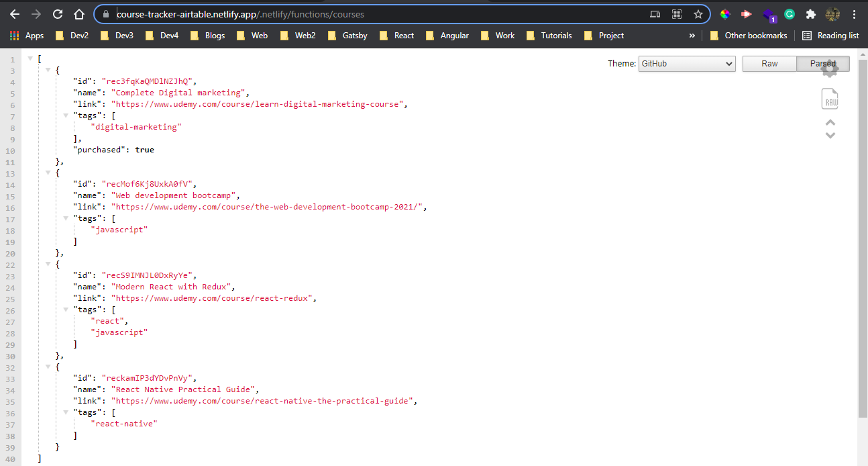The width and height of the screenshot is (868, 466).
Task: Collapse the Complete Digital marketing object
Action: [48, 70]
